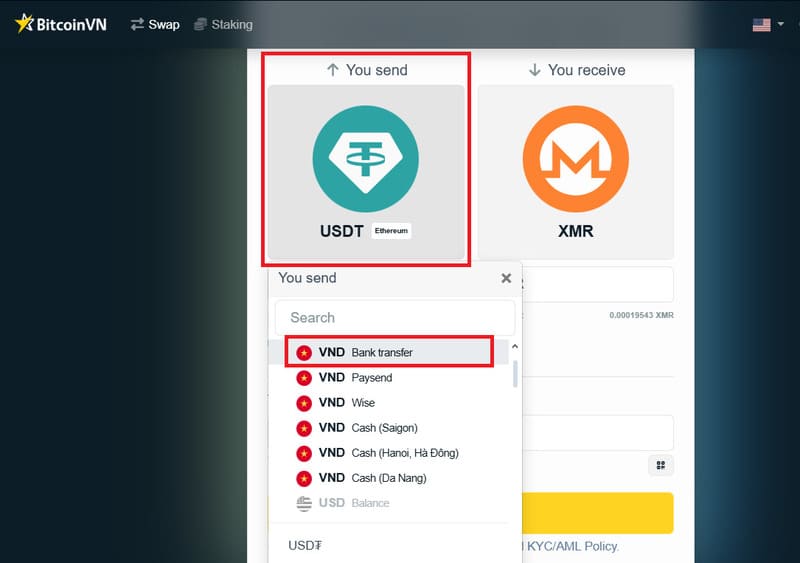The image size is (800, 563).
Task: Choose VND Paysend option
Action: [x=356, y=378]
